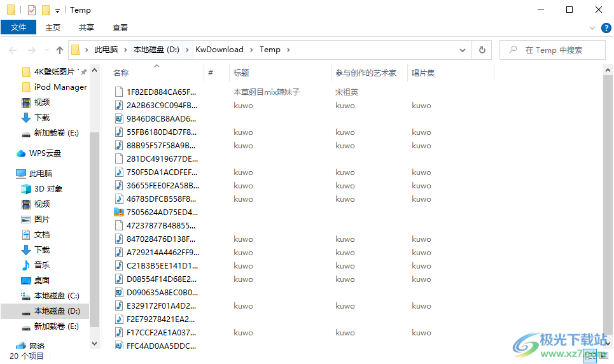The image size is (614, 364).
Task: Go back with the Back arrow
Action: click(x=13, y=50)
